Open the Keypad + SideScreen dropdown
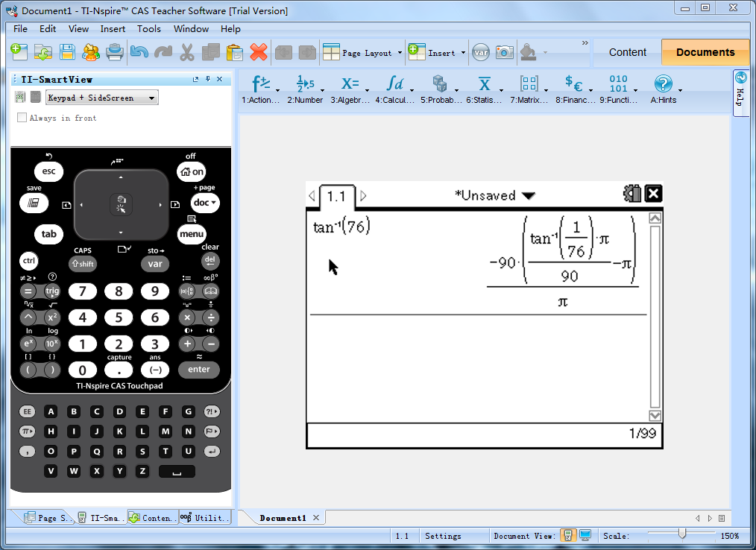756x550 pixels. click(102, 98)
